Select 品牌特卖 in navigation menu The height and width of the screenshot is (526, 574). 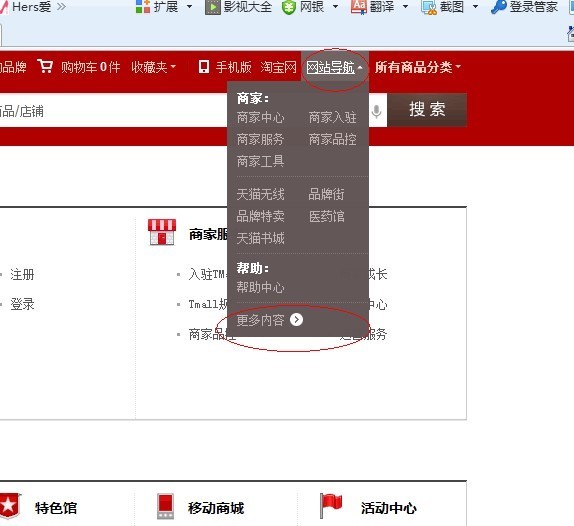tap(260, 216)
